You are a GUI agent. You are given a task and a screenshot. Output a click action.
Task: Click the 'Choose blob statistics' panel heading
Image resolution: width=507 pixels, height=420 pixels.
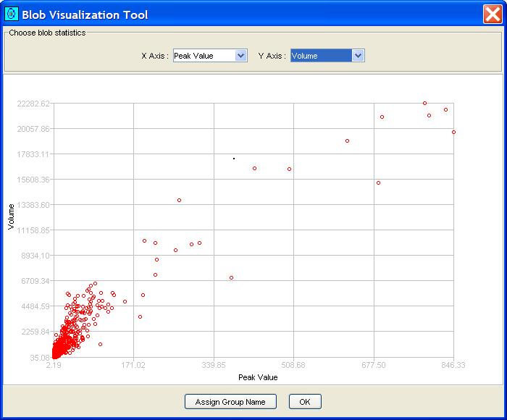[46, 33]
